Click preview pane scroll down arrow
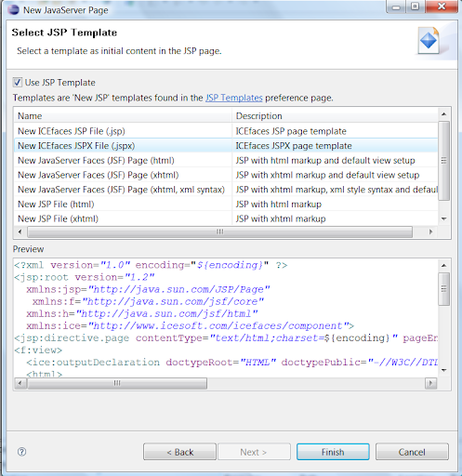 point(443,370)
